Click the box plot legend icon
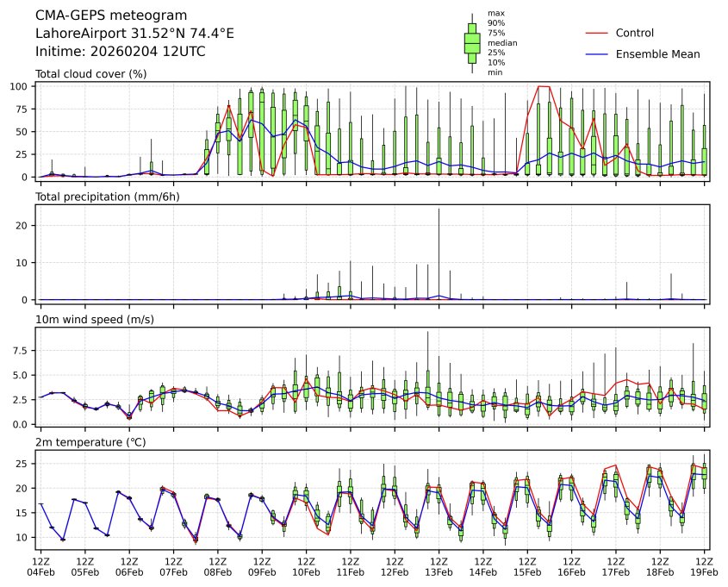Image resolution: width=728 pixels, height=587 pixels. [472, 43]
